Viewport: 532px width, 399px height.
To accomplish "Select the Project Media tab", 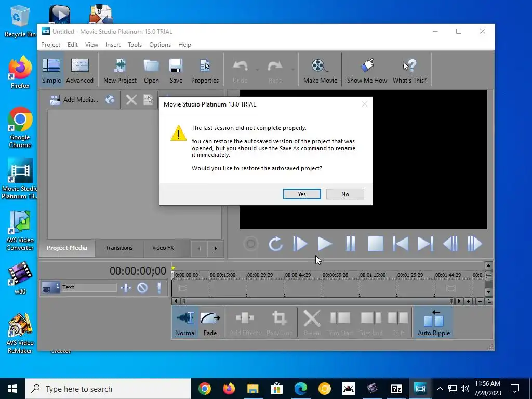I will pyautogui.click(x=67, y=248).
